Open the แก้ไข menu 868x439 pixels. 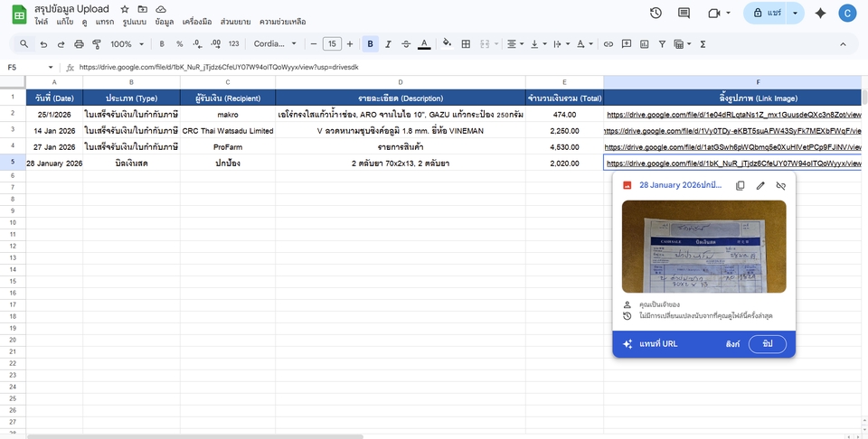[x=65, y=22]
